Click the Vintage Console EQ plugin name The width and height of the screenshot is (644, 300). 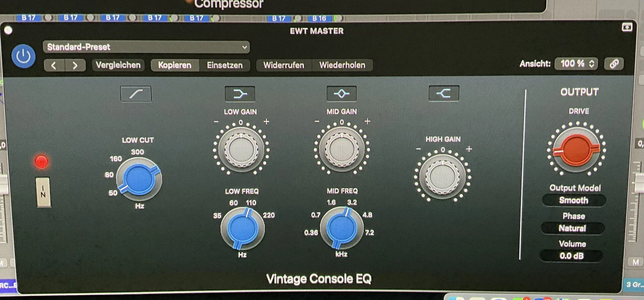click(319, 279)
